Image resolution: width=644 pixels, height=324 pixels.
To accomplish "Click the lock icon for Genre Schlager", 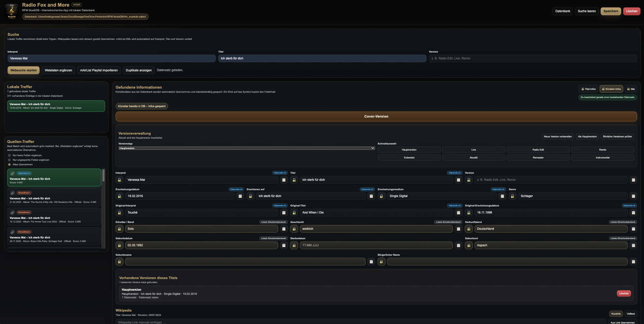I will [513, 196].
